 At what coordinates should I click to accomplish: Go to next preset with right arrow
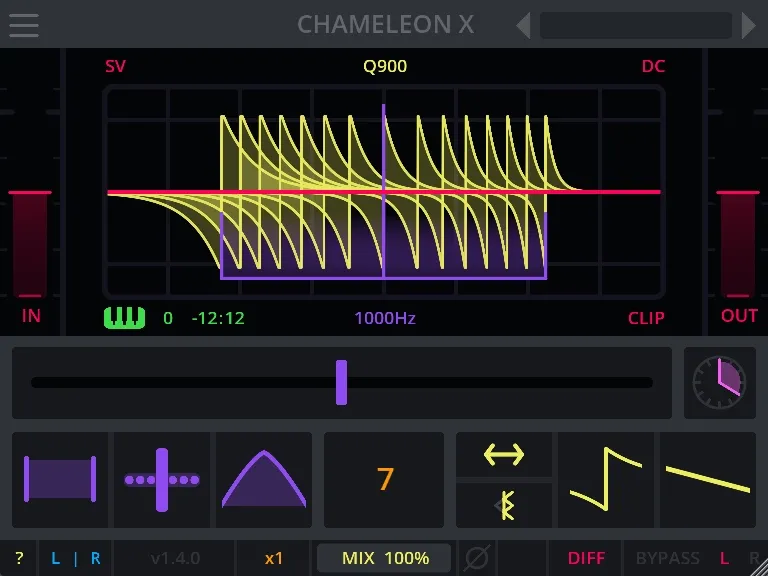[x=748, y=25]
